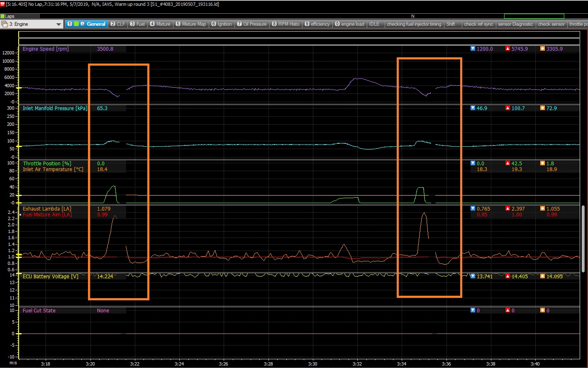
Task: Click the ECU Battery Voltage average icon
Action: pos(542,276)
